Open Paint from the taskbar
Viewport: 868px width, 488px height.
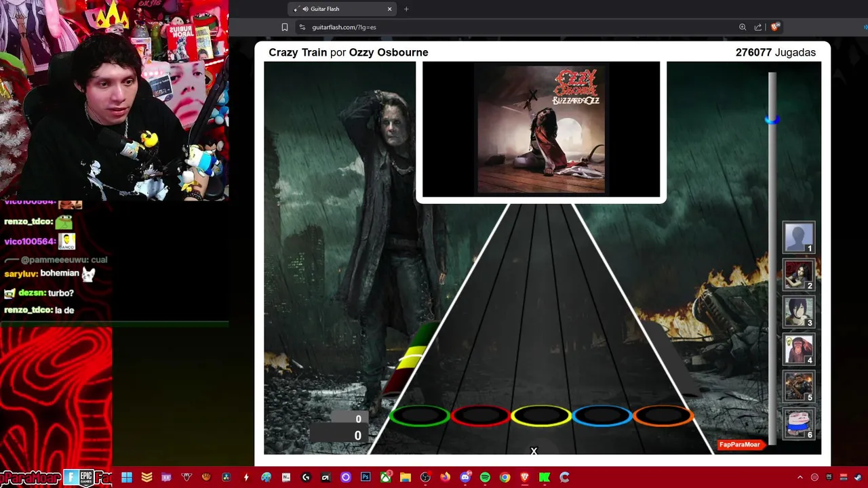266,477
